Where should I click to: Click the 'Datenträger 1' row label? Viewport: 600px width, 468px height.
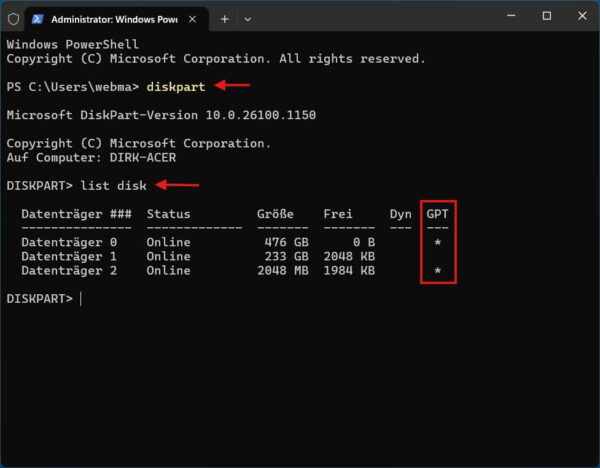pyautogui.click(x=69, y=256)
